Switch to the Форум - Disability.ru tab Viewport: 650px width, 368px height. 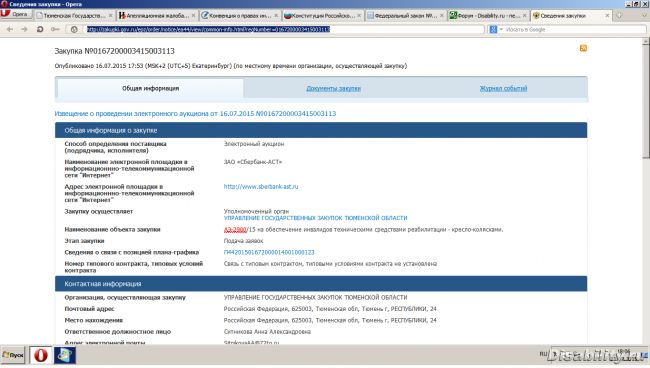tap(488, 15)
